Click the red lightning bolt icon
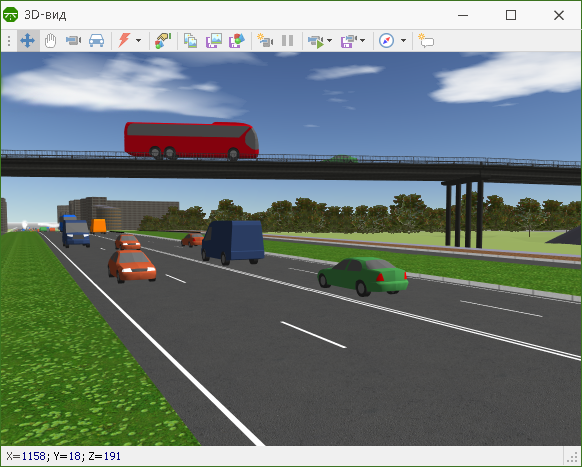The image size is (582, 467). pos(124,40)
